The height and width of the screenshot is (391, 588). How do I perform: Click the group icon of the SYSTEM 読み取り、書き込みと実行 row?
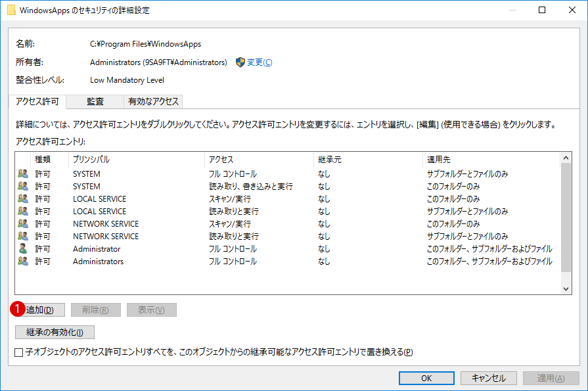[23, 186]
